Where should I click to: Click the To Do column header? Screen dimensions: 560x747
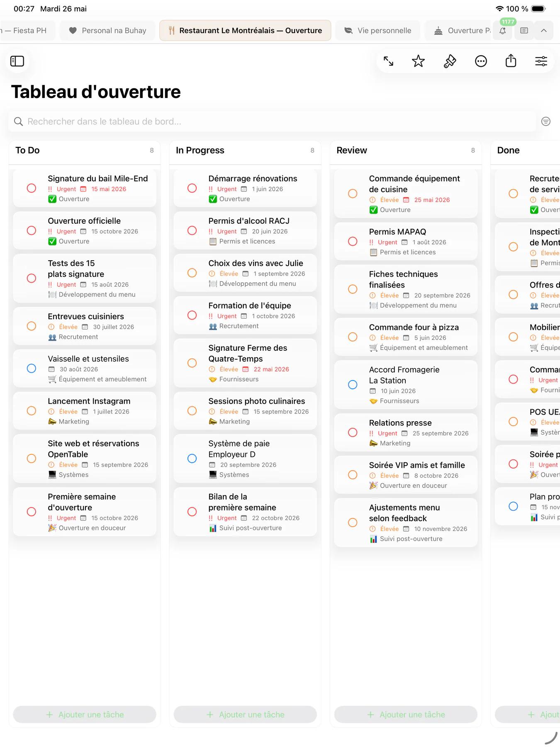(27, 150)
